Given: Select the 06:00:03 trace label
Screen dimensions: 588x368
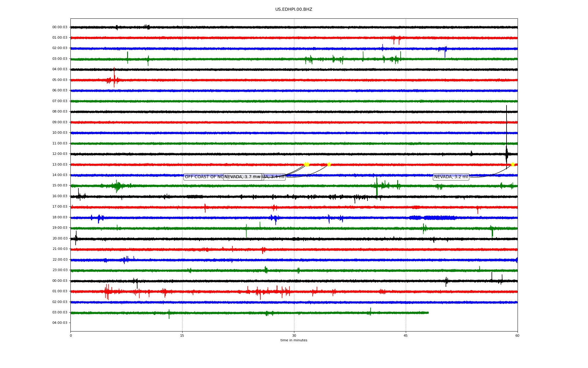Looking at the screenshot, I should pyautogui.click(x=60, y=90).
